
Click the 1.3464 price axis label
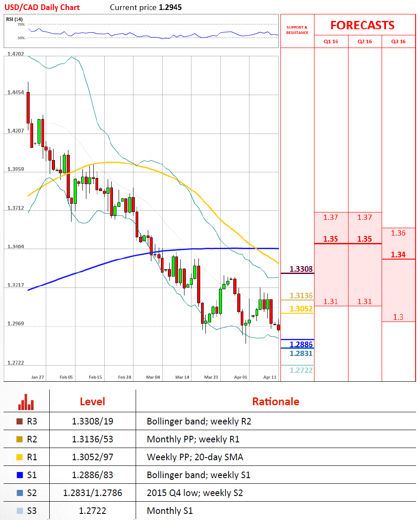tap(16, 247)
